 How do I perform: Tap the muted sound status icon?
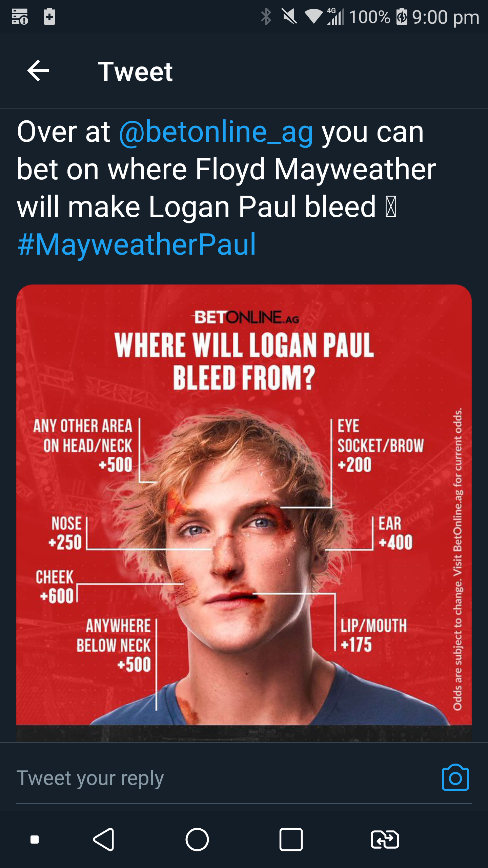pos(289,17)
